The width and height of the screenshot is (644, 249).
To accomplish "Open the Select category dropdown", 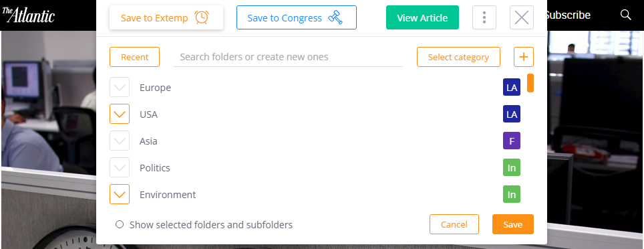I will [458, 57].
